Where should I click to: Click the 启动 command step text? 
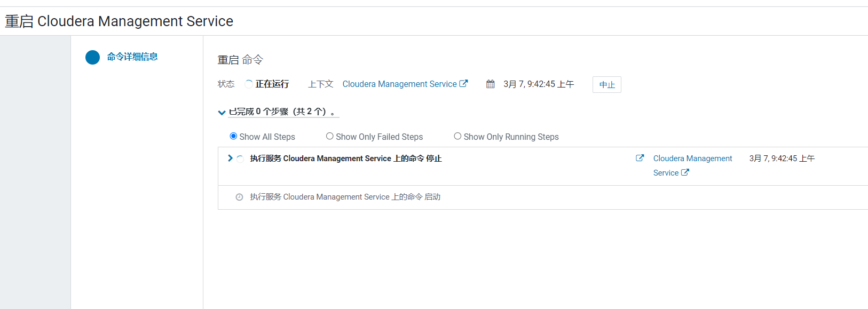click(x=345, y=197)
